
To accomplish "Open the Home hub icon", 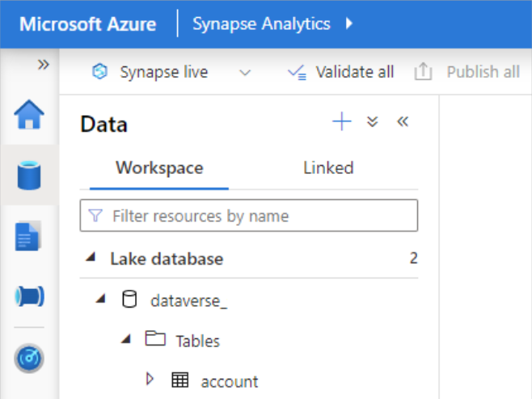I will (29, 116).
